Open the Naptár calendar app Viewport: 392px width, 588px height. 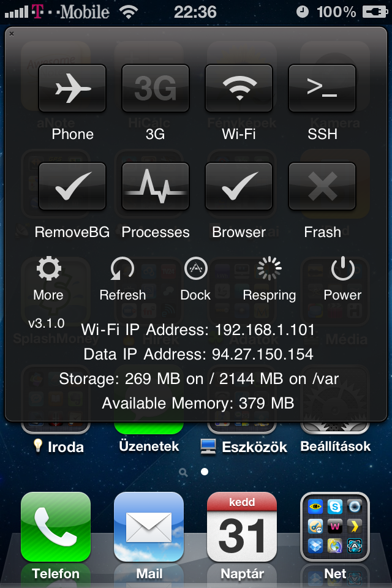[242, 527]
